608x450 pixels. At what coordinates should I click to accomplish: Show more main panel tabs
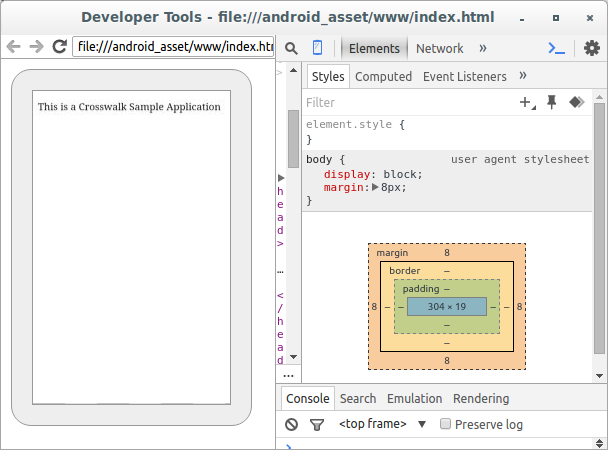(x=483, y=48)
